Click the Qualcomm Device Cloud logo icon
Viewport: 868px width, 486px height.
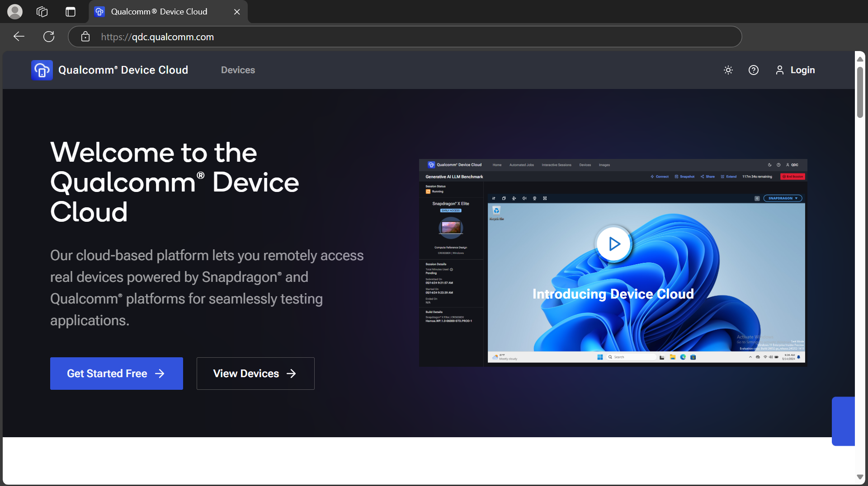[42, 70]
